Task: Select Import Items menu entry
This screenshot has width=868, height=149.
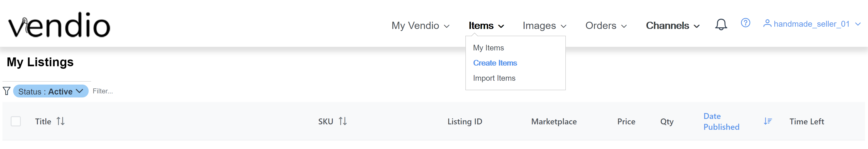Action: click(x=494, y=78)
